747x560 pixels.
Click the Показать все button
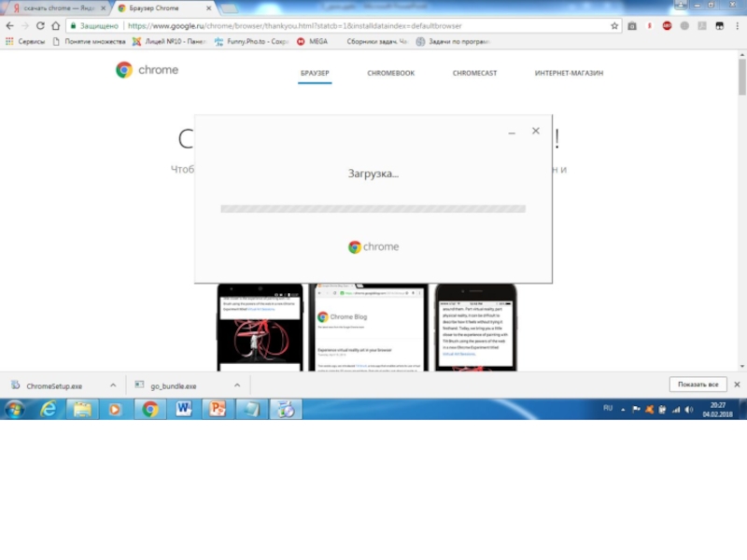coord(698,385)
